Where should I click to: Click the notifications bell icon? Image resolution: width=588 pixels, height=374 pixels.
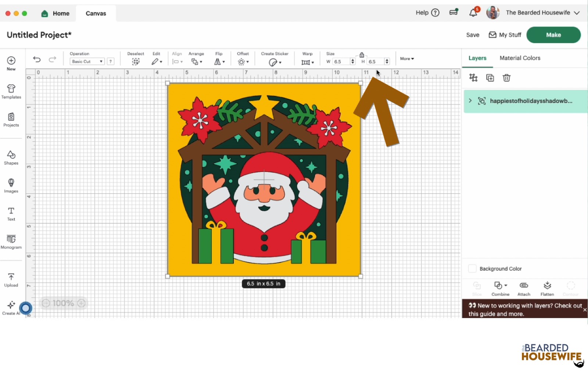point(473,12)
